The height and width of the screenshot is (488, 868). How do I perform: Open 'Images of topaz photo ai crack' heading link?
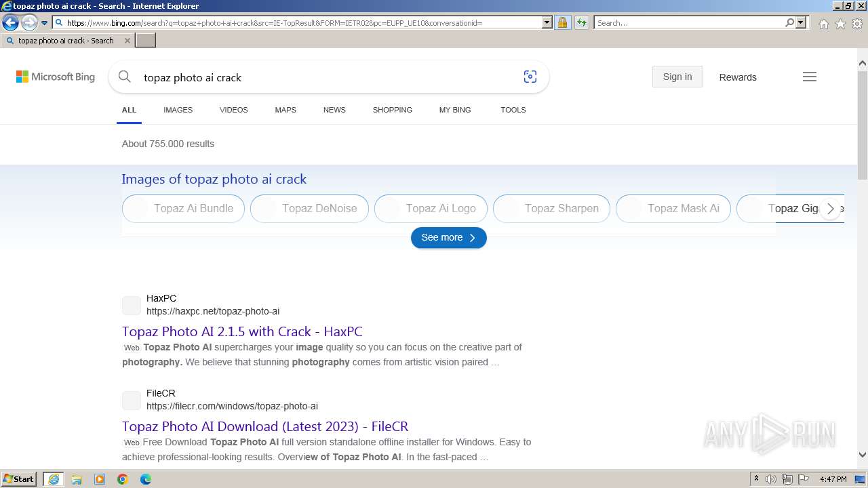[x=214, y=179]
